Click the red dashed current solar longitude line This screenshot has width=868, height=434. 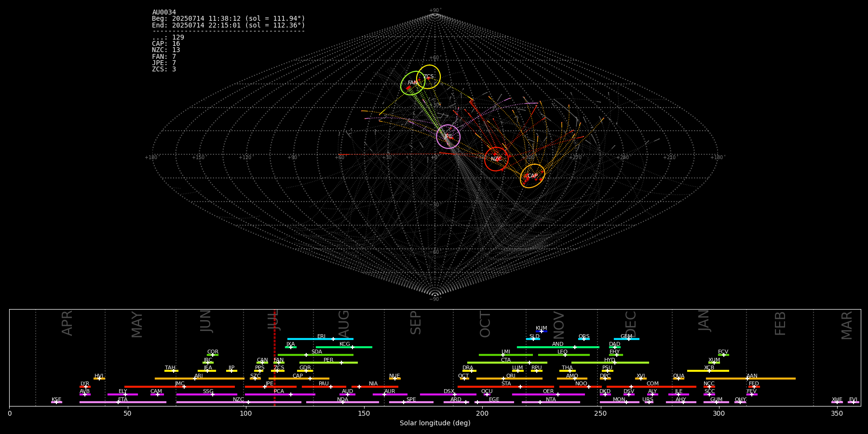click(274, 357)
